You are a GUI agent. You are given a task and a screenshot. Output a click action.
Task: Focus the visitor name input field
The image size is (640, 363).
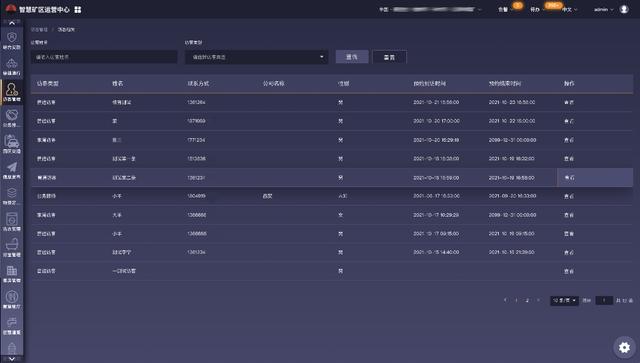104,57
